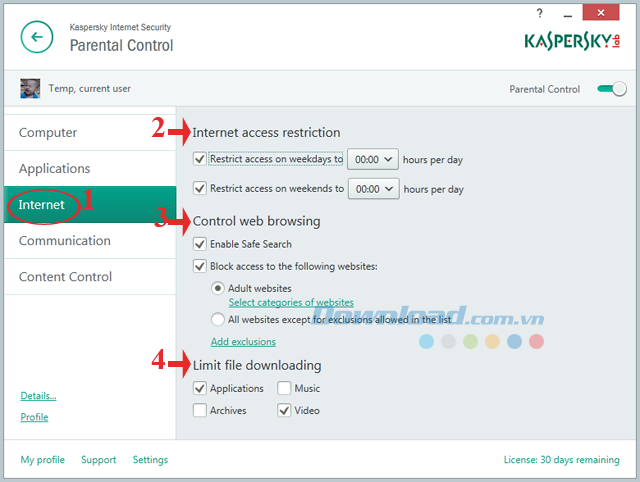Viewport: 640px width, 482px height.
Task: Check the Archives download limit box
Action: click(200, 410)
